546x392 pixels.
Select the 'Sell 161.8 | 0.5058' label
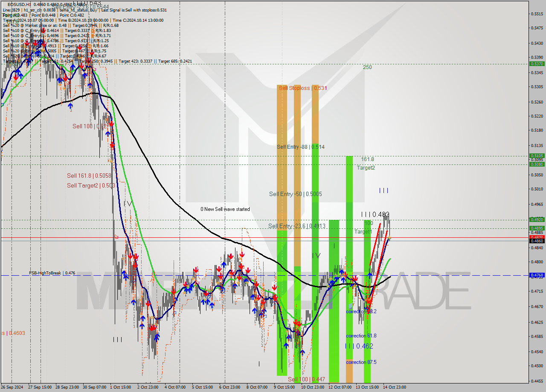pos(89,176)
